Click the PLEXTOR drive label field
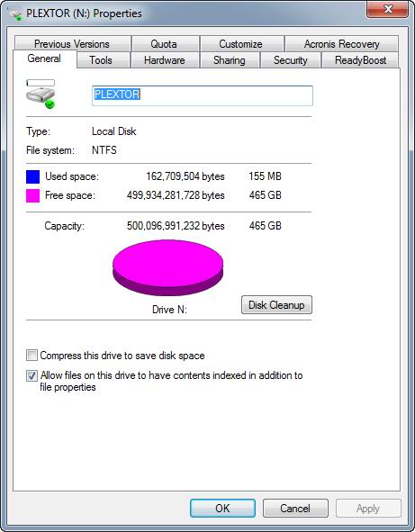Image resolution: width=415 pixels, height=532 pixels. (203, 95)
